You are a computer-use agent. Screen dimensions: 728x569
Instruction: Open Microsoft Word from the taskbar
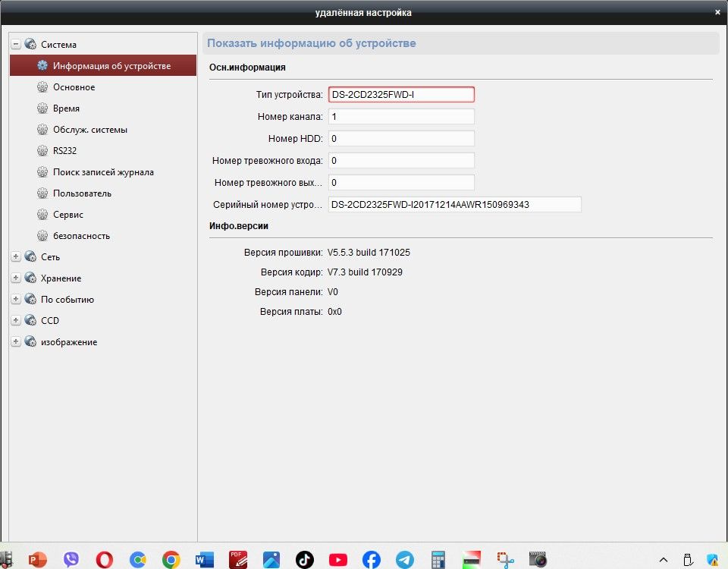point(205,559)
